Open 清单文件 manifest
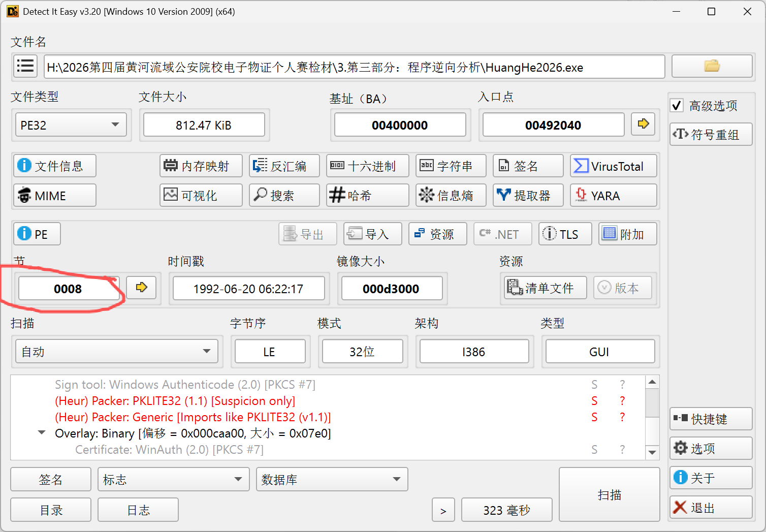The height and width of the screenshot is (532, 766). [546, 288]
